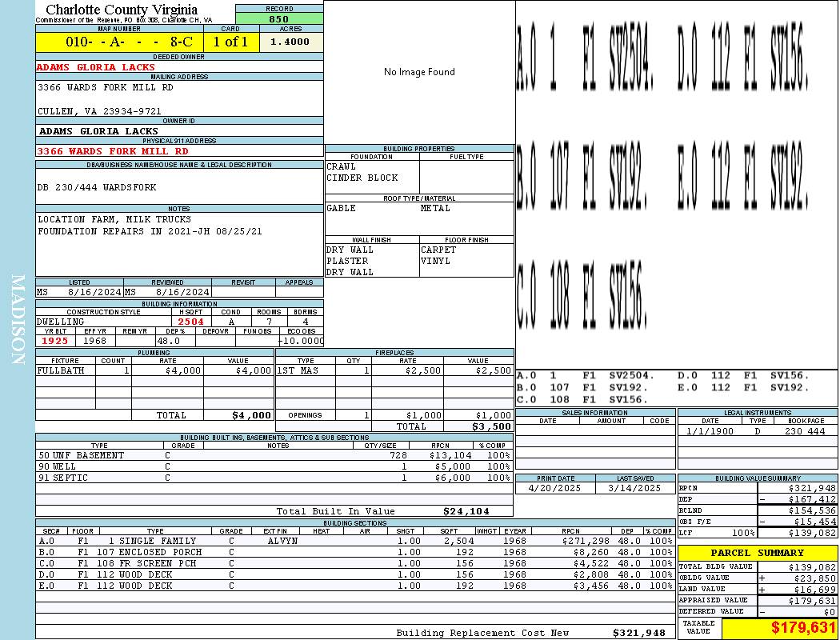
Task: Click the plumbing total $4,000
Action: [251, 415]
